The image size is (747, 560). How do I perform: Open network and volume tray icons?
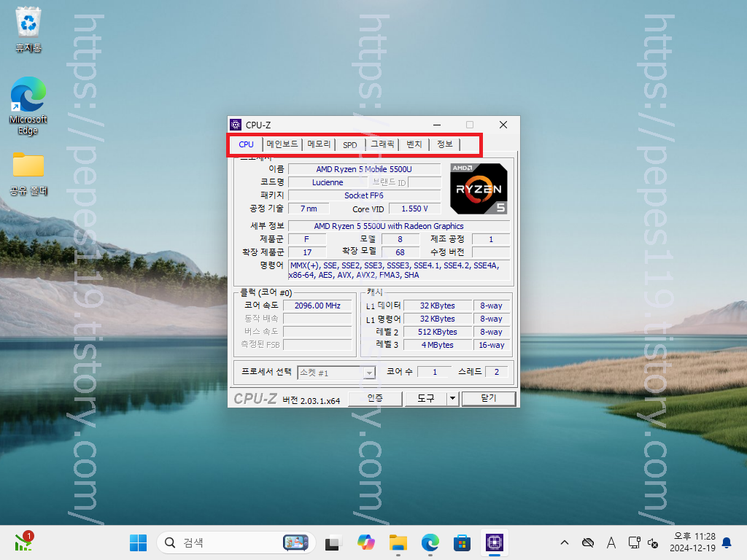(643, 542)
